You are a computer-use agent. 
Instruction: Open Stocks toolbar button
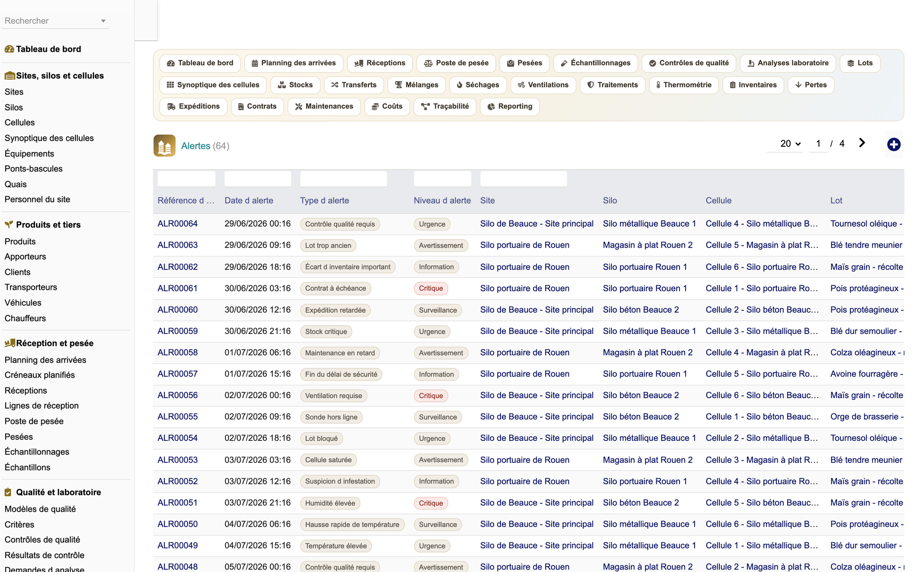click(295, 85)
